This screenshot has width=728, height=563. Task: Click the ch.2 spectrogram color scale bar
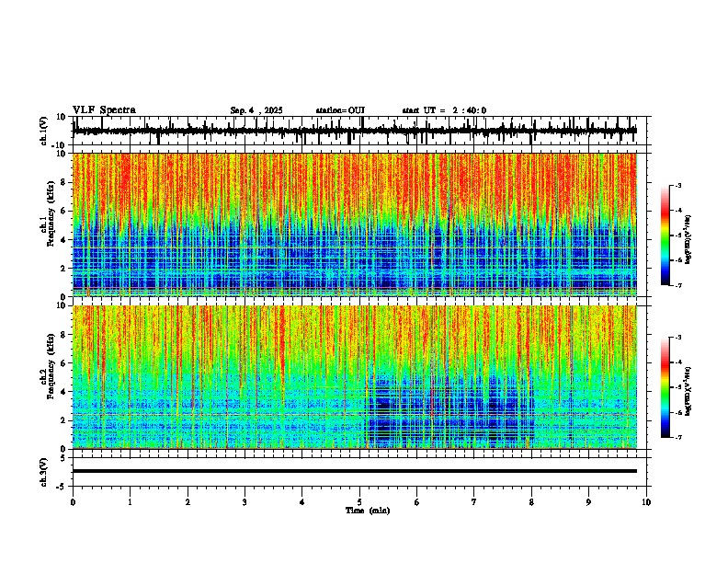tap(665, 387)
